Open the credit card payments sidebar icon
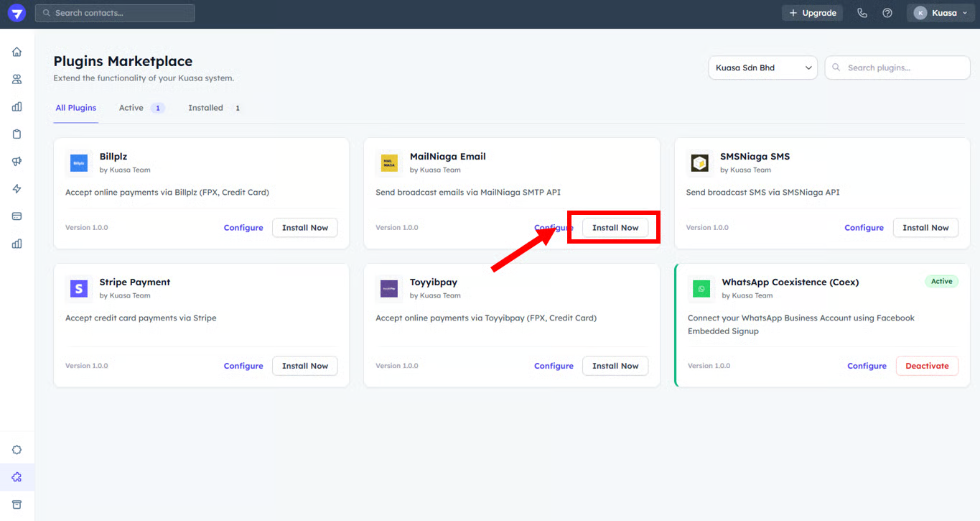 [x=17, y=216]
